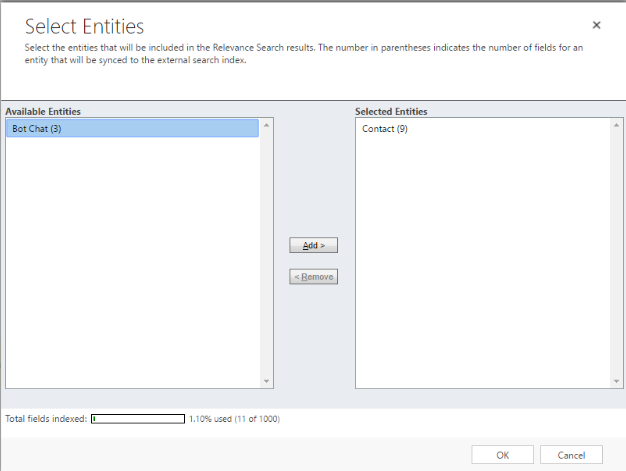Click Selected Entities list down scroll arrow
This screenshot has height=471, width=626.
coord(616,382)
